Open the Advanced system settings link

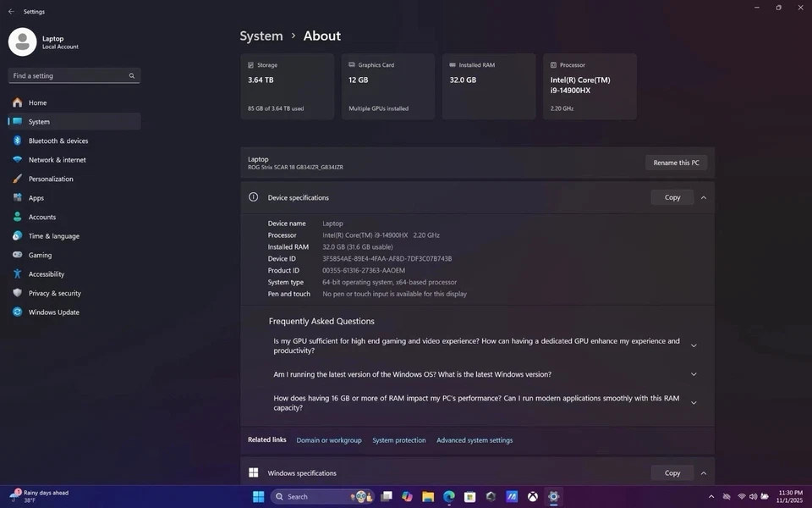[475, 440]
